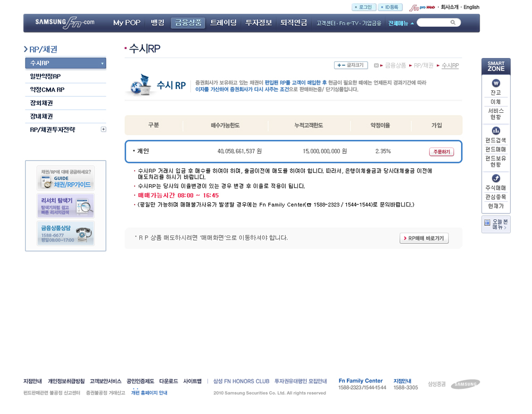Viewport: 532px width, 414px height.
Task: Click the stock trading arrow icon in Smart Zone
Action: coord(496,178)
